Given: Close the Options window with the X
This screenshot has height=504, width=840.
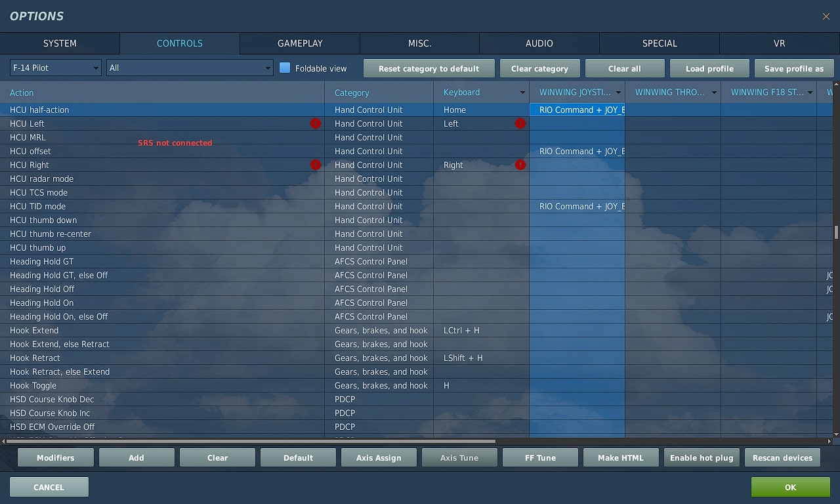Looking at the screenshot, I should point(826,16).
